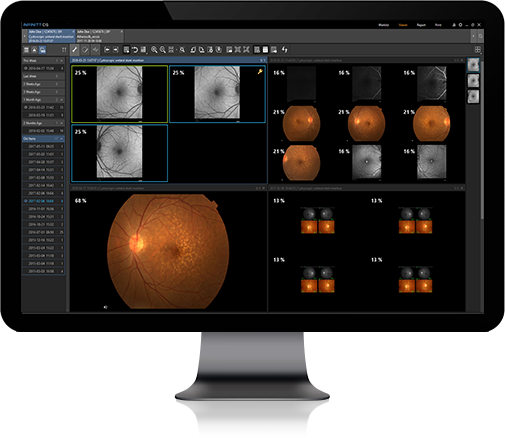Collapse the 1 Month Ago study group
505x438 pixels.
pos(62,100)
